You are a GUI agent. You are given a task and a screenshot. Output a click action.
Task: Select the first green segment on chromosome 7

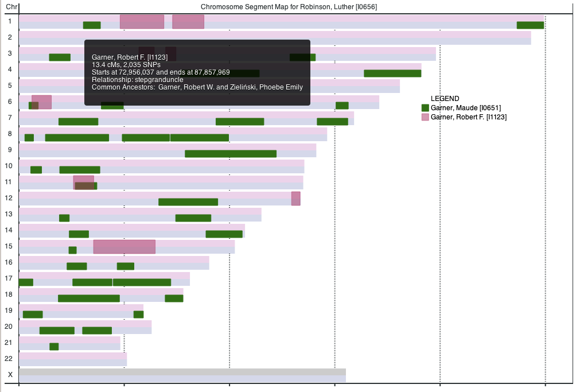point(78,122)
